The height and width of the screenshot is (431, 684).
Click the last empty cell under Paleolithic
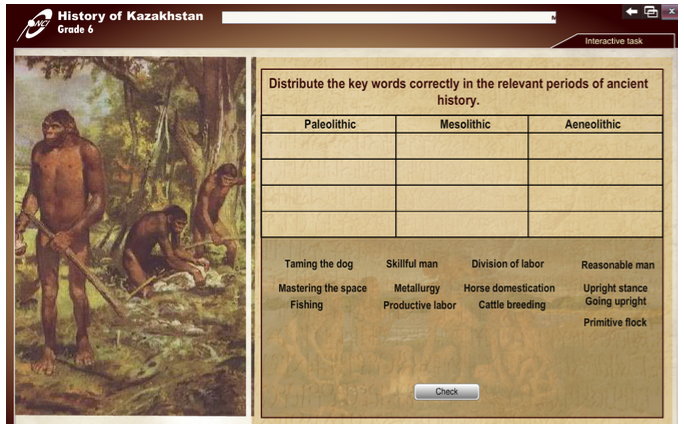[329, 224]
